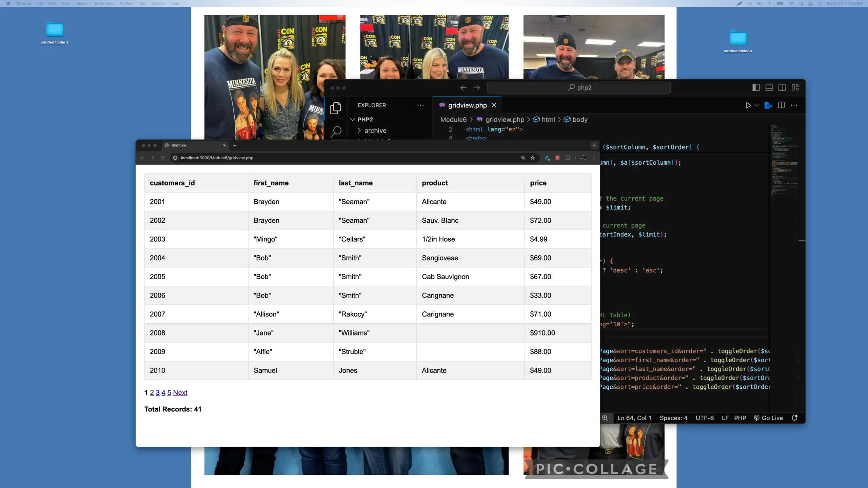Toggle the bottom panel in VS Code
Image resolution: width=868 pixels, height=488 pixels.
(769, 87)
